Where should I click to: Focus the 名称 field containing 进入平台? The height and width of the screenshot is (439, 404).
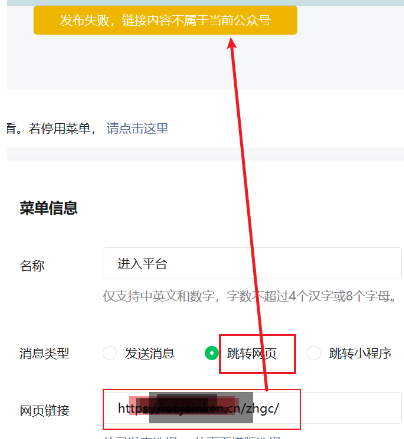pos(252,263)
